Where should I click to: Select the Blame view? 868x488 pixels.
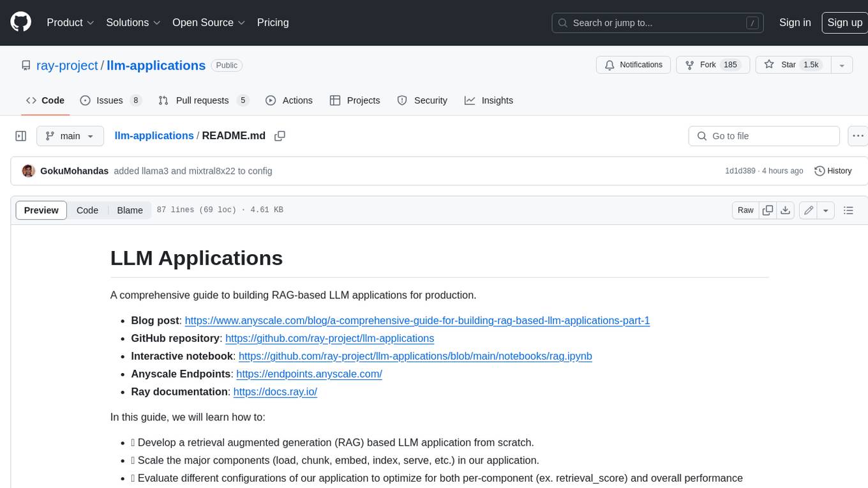(130, 210)
